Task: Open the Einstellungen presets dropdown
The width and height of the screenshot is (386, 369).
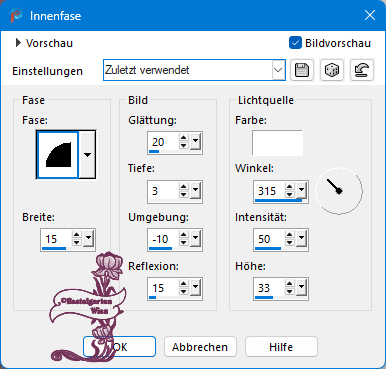Action: click(x=278, y=70)
